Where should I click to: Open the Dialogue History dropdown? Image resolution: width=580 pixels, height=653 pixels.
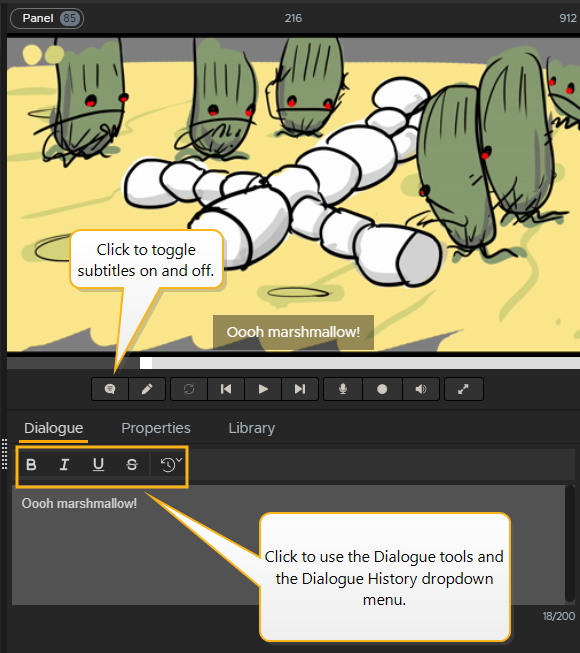click(171, 464)
